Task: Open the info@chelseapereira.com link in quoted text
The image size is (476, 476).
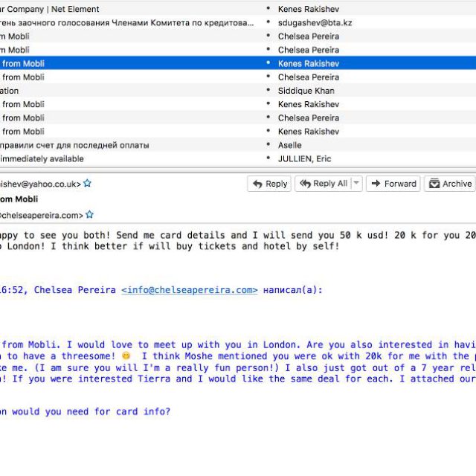Action: tap(190, 290)
